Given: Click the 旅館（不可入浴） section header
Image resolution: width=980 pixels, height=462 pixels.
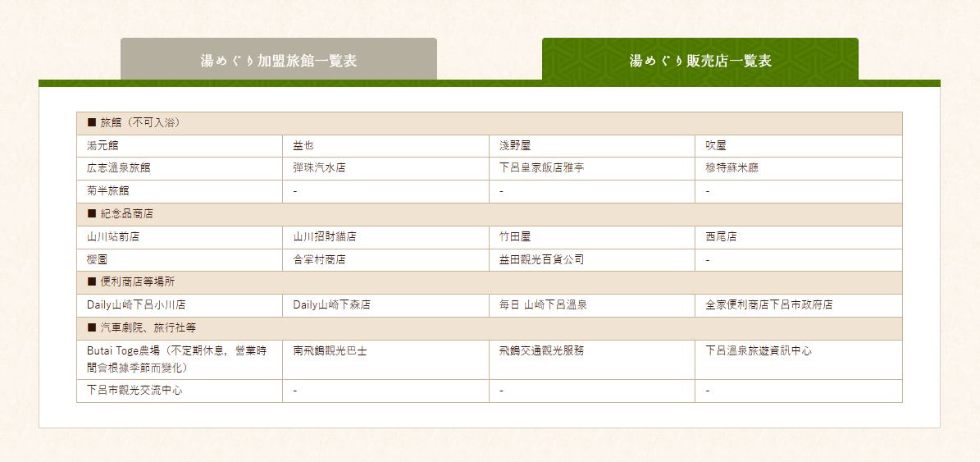Looking at the screenshot, I should click(x=490, y=123).
